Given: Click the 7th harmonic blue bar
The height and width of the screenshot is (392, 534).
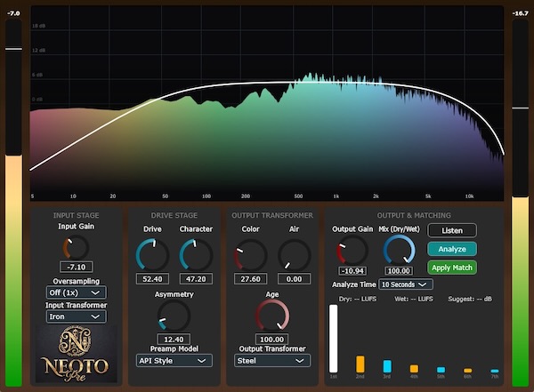Looking at the screenshot, I should click(495, 371).
